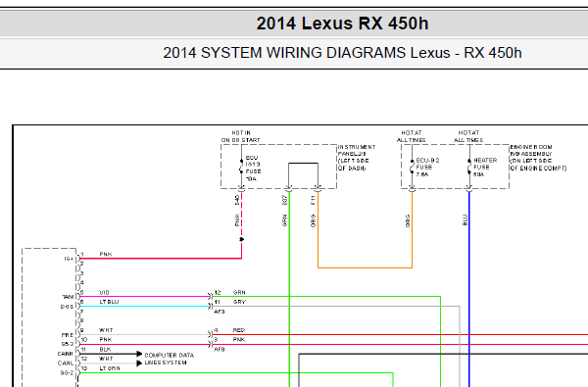The width and height of the screenshot is (588, 387).
Task: Click 'WHT' wire label at pin 9
Action: pos(106,330)
